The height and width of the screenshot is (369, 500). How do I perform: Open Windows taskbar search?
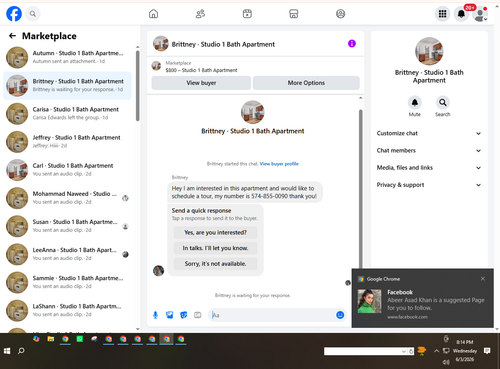click(21, 351)
